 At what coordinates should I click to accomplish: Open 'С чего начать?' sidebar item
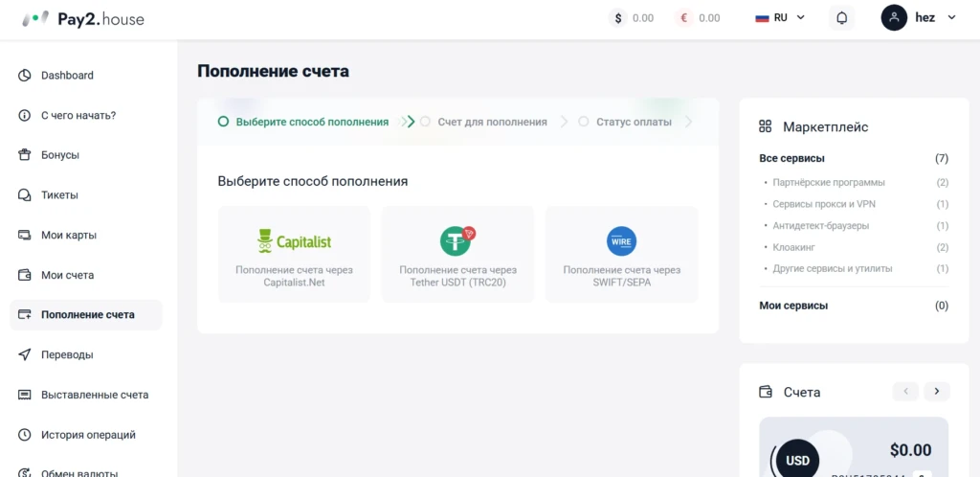click(x=85, y=116)
